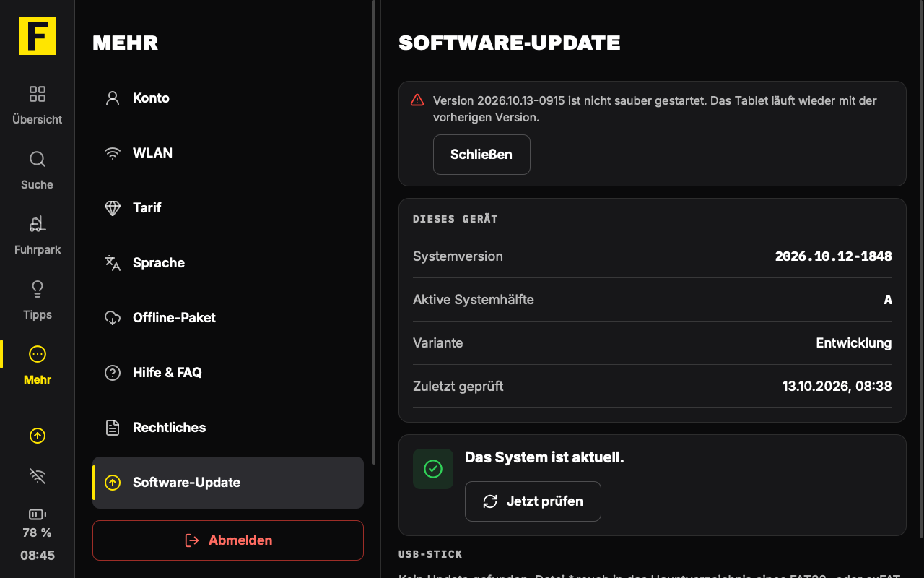Click the Systemversion label
This screenshot has height=578, width=924.
coord(458,256)
